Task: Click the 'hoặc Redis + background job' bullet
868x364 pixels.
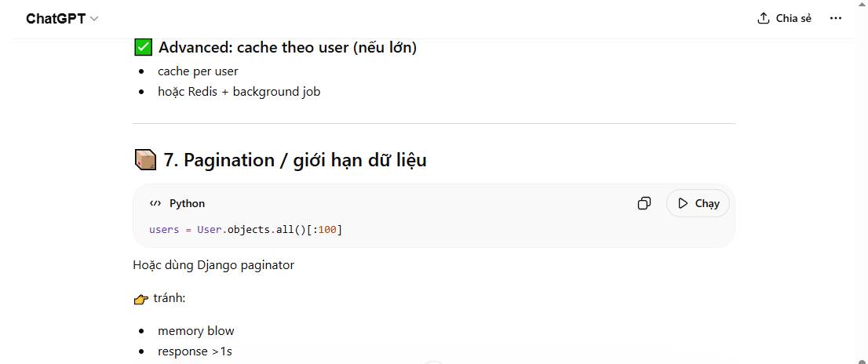Action: (239, 91)
